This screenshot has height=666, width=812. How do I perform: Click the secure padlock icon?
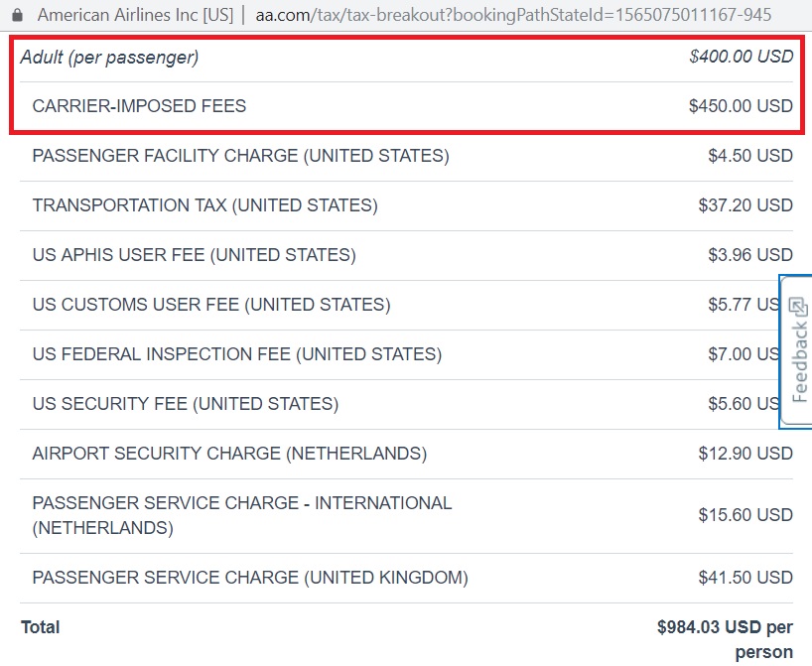coord(16,16)
